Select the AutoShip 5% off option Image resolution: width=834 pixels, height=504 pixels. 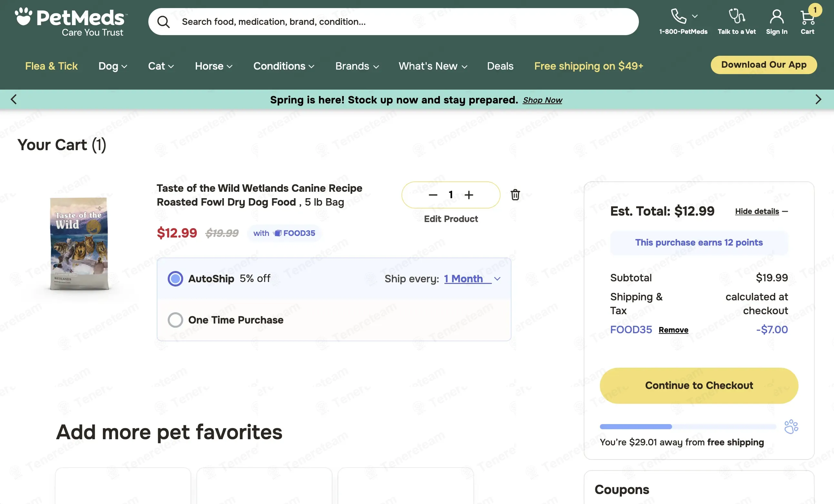[x=175, y=279]
